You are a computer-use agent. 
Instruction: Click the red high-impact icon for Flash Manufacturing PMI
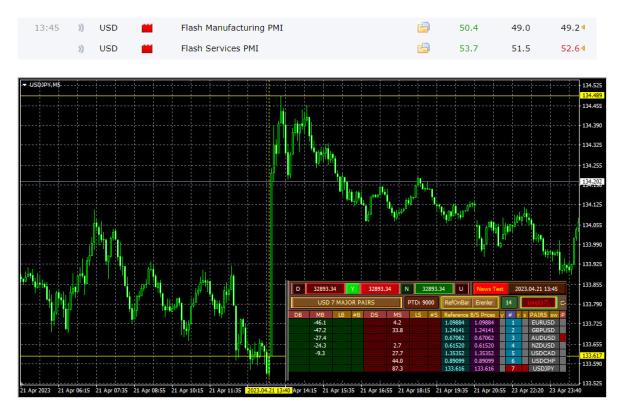coord(147,28)
